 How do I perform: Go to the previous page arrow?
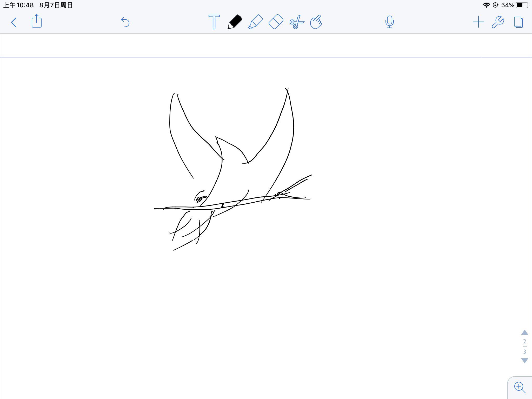pos(525,332)
